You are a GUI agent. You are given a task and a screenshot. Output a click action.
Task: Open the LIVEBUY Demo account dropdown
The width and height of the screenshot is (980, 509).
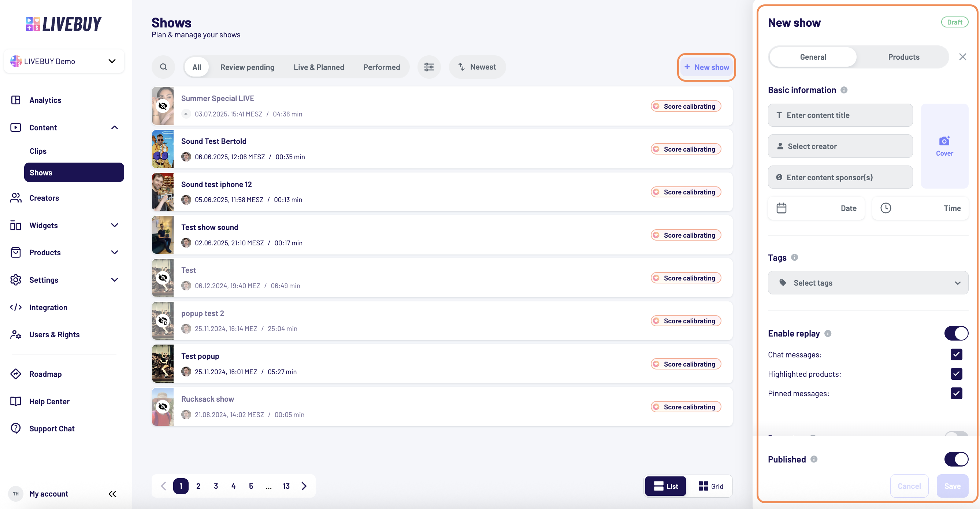pyautogui.click(x=64, y=61)
